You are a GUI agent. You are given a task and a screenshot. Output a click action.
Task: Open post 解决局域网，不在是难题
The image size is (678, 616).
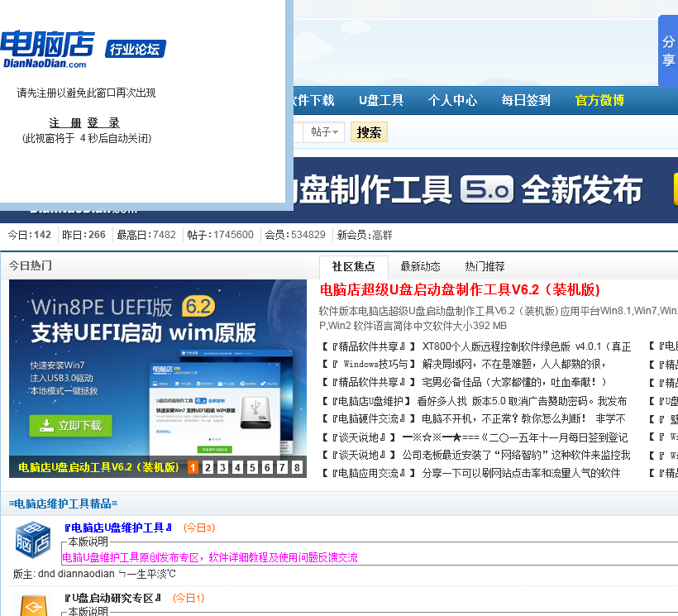[x=513, y=365]
